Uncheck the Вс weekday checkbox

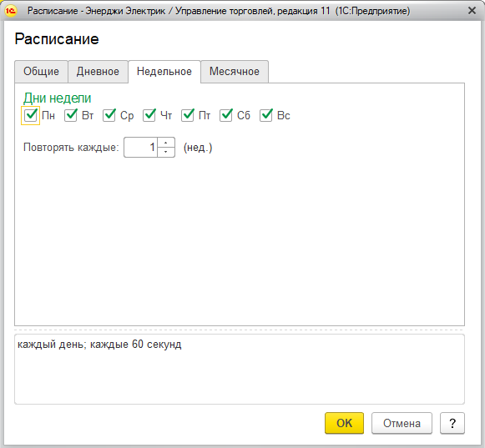click(266, 115)
